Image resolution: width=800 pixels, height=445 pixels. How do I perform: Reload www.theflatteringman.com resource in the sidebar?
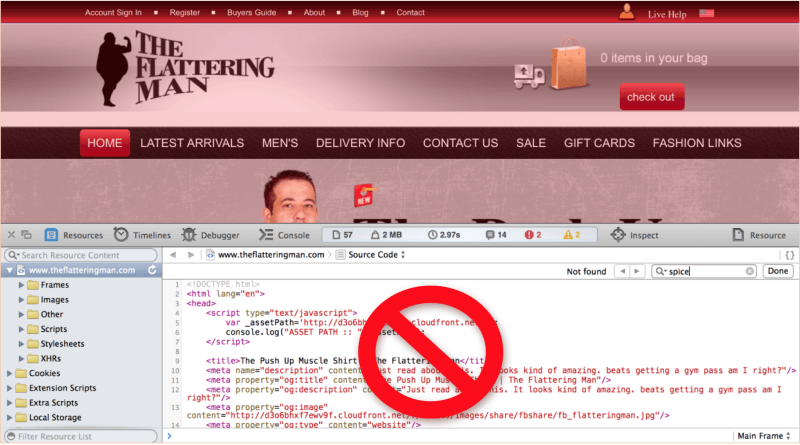[x=151, y=270]
